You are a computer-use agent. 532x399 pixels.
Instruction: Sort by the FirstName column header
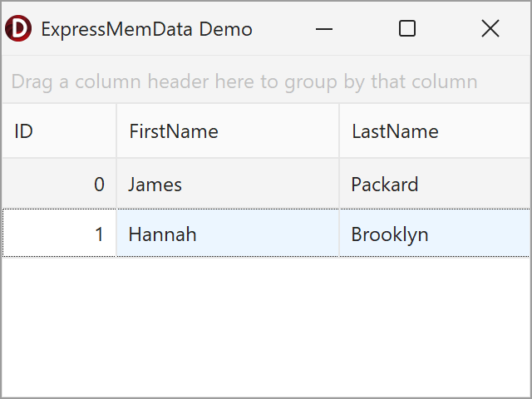[x=228, y=131]
